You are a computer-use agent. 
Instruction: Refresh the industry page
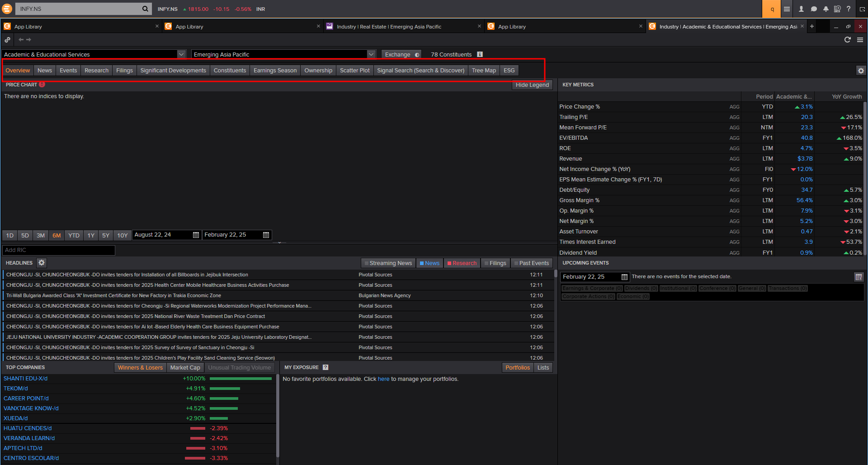pos(848,40)
